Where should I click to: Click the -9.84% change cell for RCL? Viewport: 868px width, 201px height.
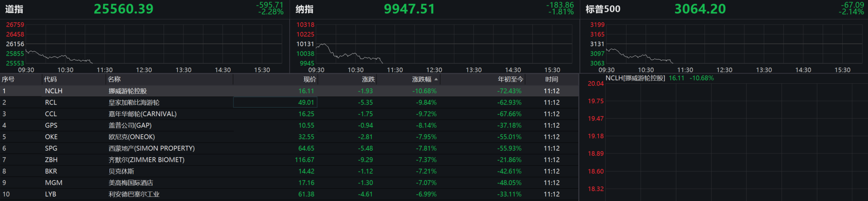426,103
